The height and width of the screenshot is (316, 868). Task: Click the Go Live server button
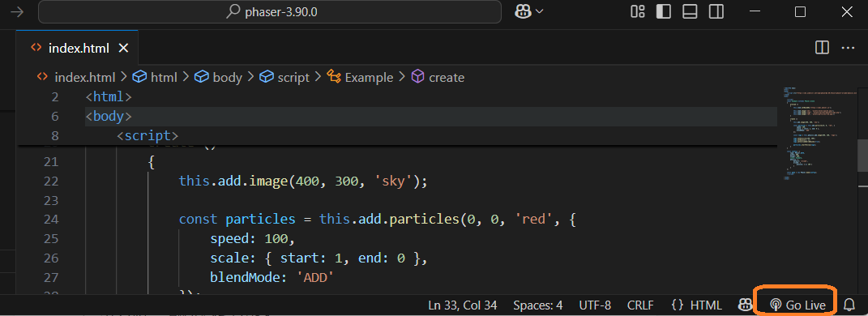coord(797,305)
